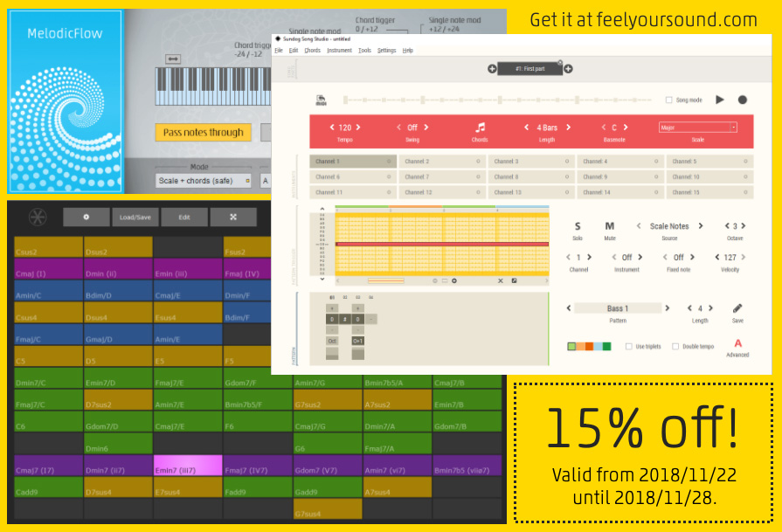This screenshot has height=532, width=782.
Task: Increase Length beyond 4 Bars
Action: click(568, 128)
